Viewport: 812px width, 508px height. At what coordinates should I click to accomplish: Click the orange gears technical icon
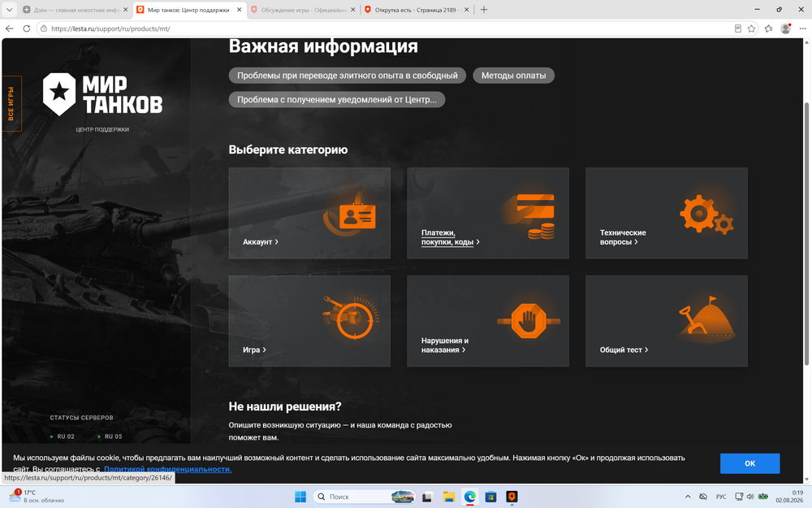point(706,214)
